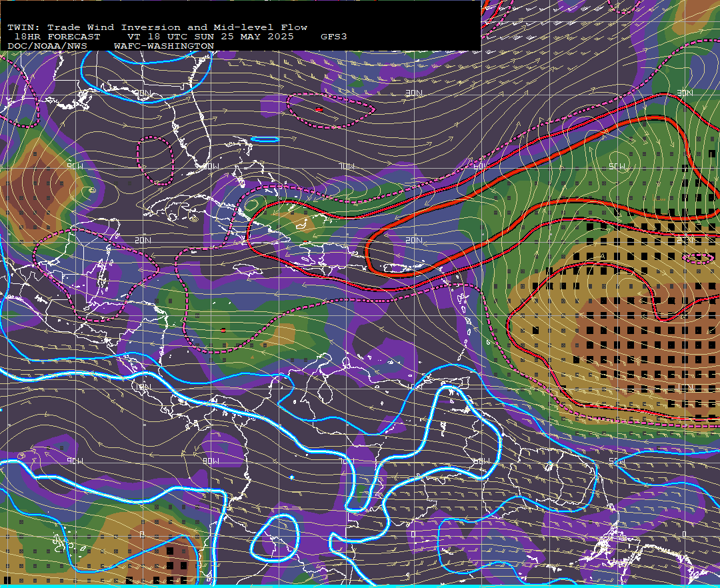Click the 'WAFC-WASHINGTON' text in the header

pyautogui.click(x=164, y=46)
